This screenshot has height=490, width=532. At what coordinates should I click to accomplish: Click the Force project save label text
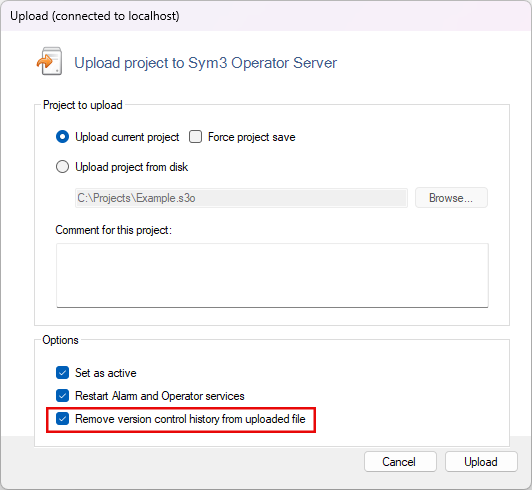pyautogui.click(x=251, y=137)
